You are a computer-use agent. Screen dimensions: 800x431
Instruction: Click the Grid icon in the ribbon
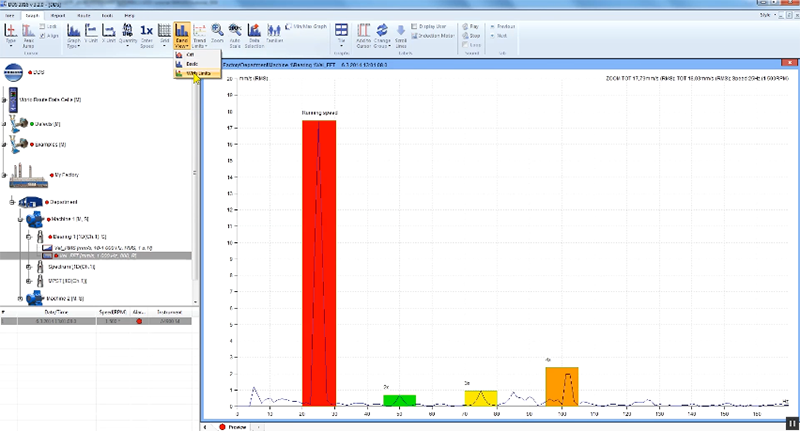(164, 33)
